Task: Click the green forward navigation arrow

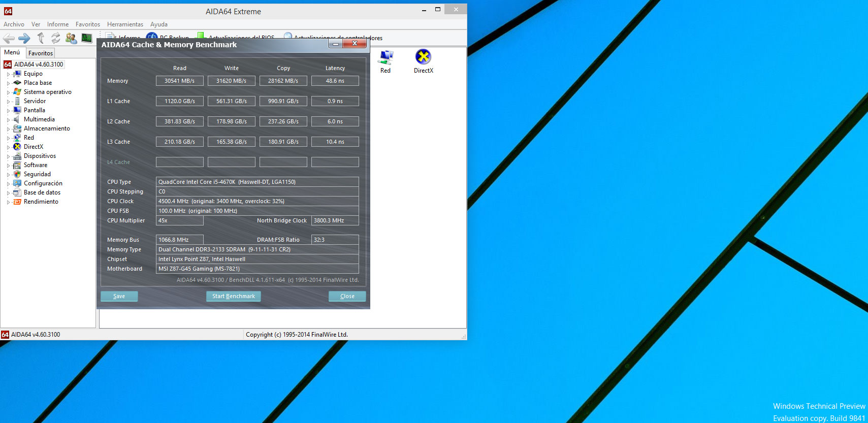Action: 24,38
